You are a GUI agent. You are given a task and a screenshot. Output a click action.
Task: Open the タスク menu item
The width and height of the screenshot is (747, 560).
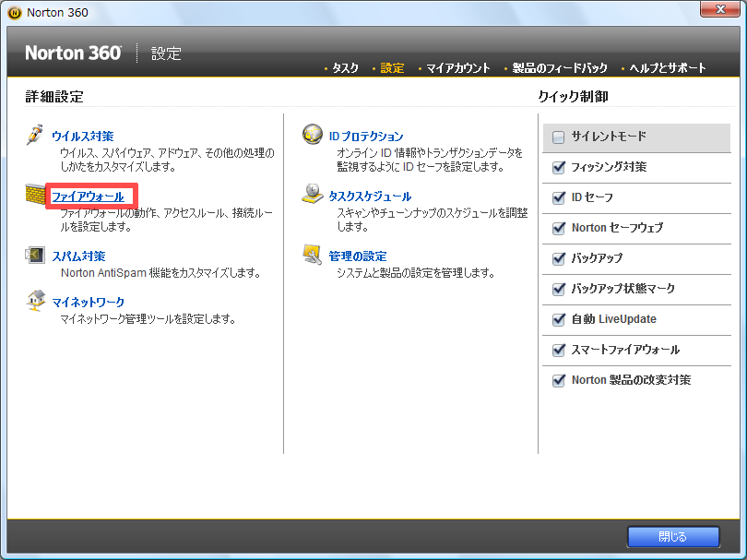point(345,68)
